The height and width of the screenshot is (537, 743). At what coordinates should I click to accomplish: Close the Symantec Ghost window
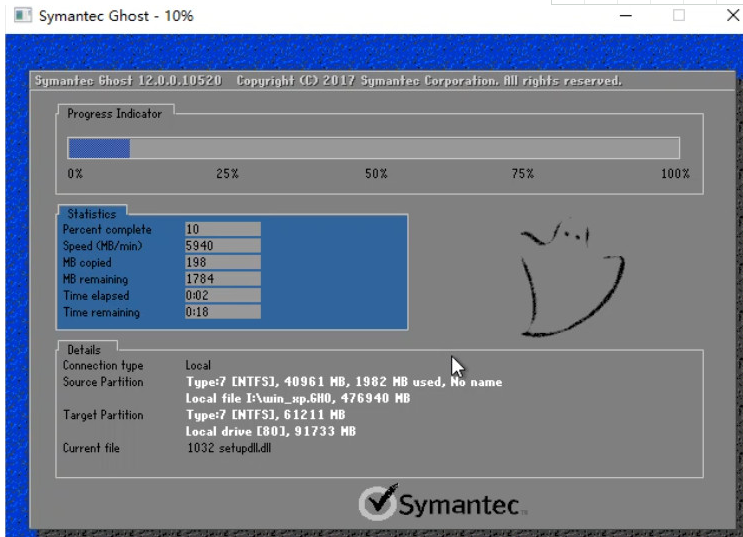click(731, 16)
